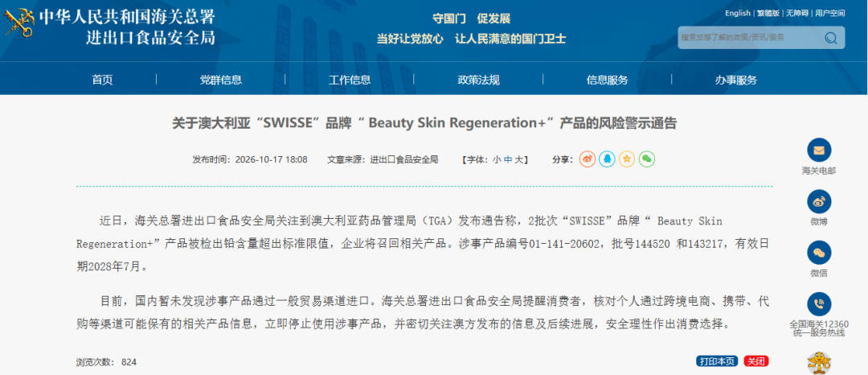Set font size to 中
The height and width of the screenshot is (375, 868).
pyautogui.click(x=508, y=159)
